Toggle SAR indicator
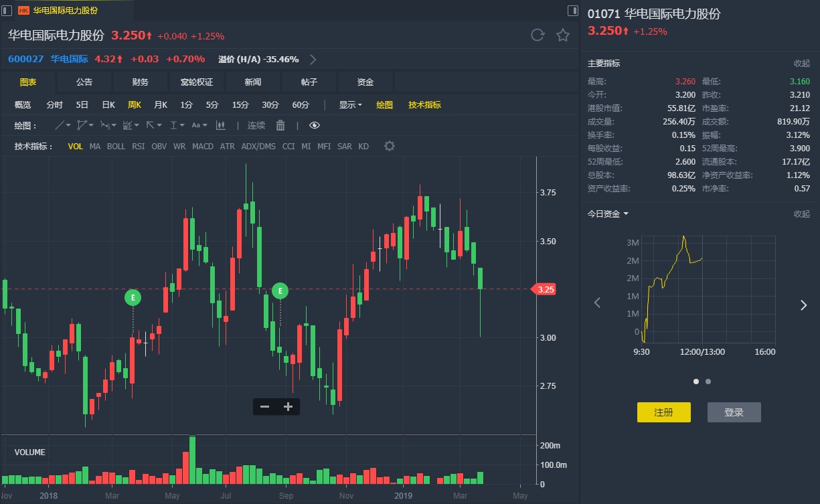This screenshot has width=820, height=504. coord(344,146)
